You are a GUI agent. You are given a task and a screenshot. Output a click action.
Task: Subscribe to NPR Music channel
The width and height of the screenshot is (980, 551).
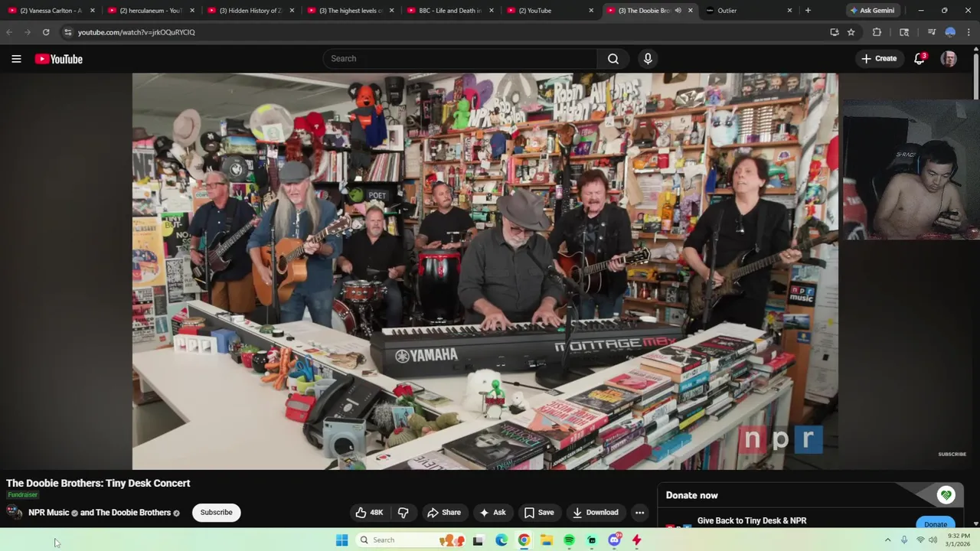click(x=216, y=513)
